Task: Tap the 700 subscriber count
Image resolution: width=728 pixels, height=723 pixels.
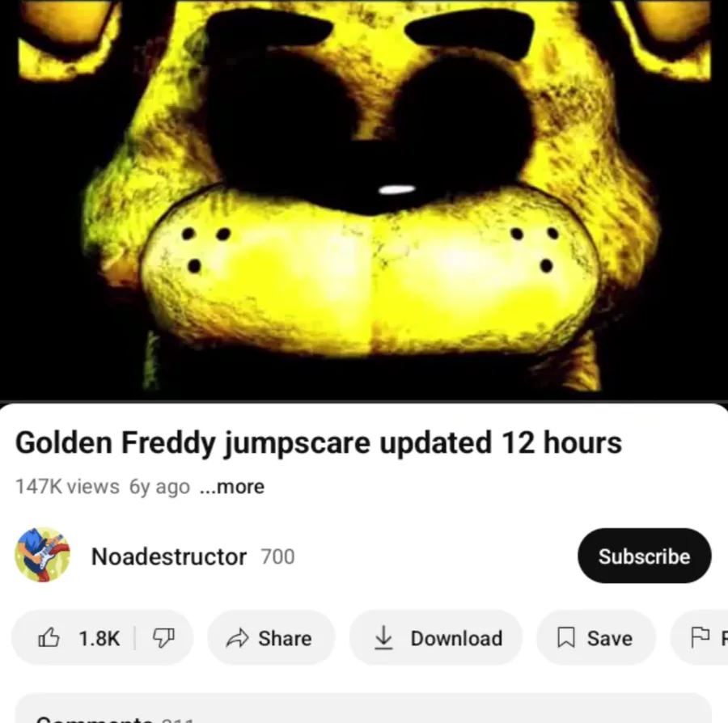Action: [x=277, y=557]
